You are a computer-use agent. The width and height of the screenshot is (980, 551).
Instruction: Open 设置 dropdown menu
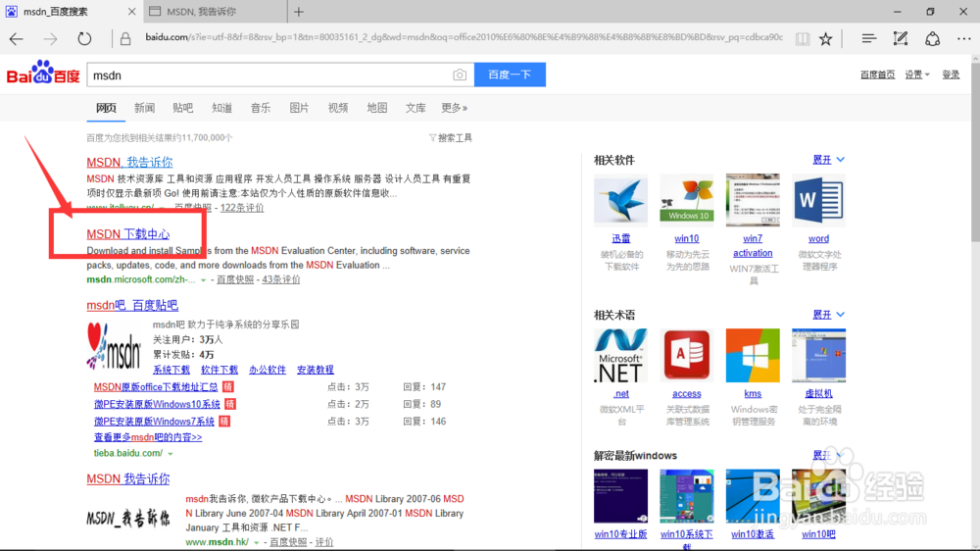point(917,75)
